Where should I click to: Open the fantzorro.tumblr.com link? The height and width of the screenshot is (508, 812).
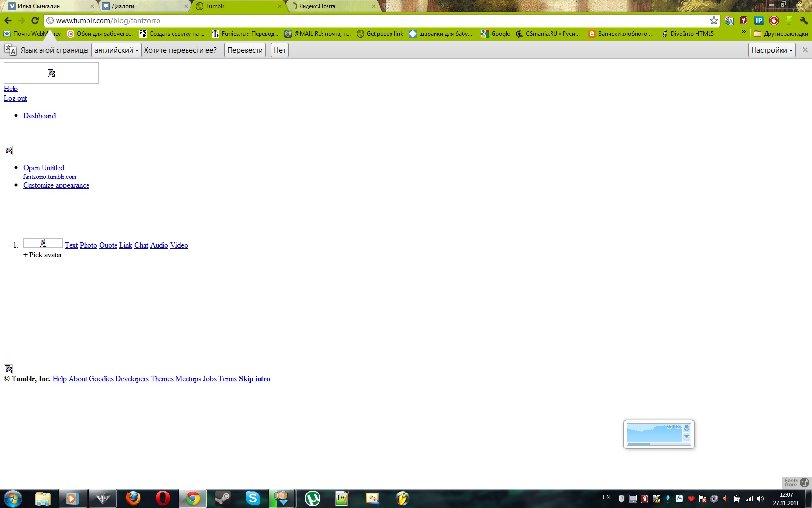tap(50, 177)
